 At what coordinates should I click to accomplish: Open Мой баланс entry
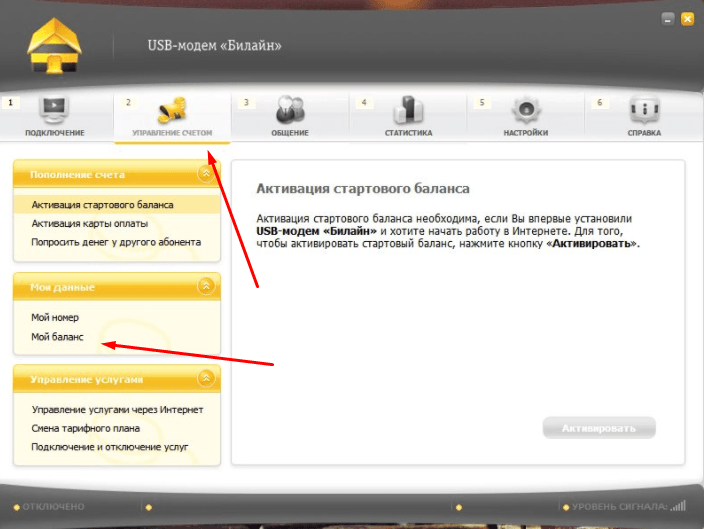coord(57,337)
